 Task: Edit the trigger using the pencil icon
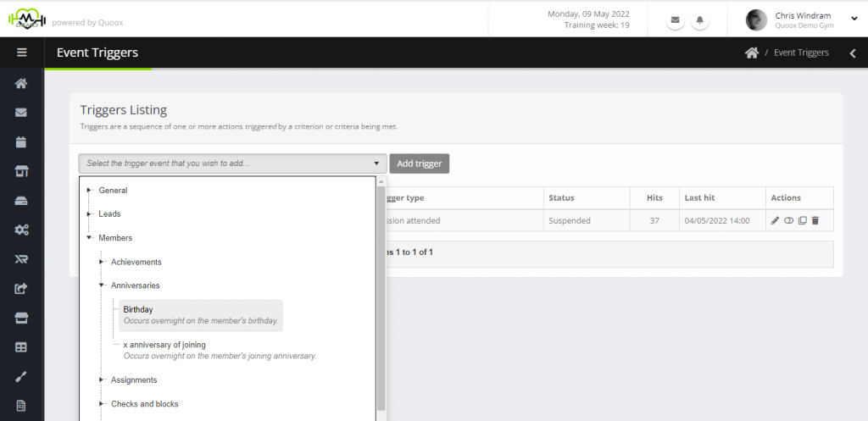(x=775, y=221)
